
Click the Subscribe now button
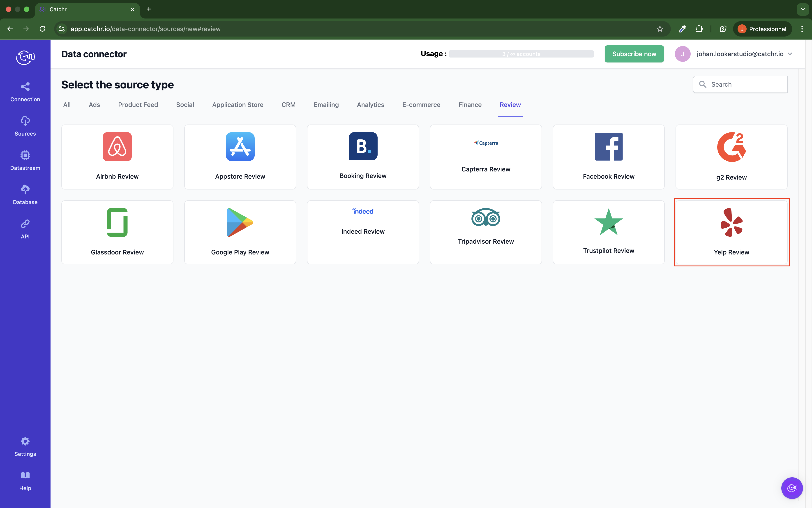click(x=634, y=54)
